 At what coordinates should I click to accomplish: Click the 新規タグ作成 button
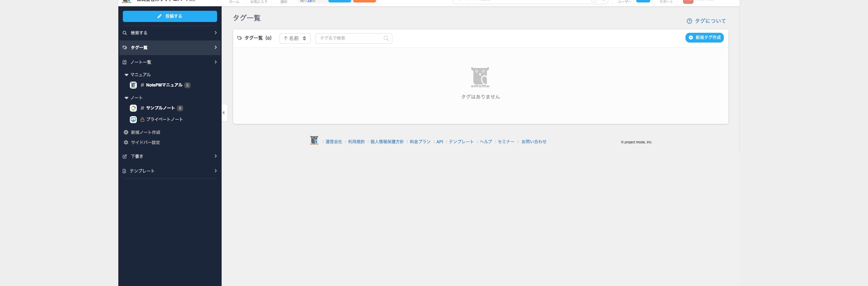pyautogui.click(x=704, y=38)
